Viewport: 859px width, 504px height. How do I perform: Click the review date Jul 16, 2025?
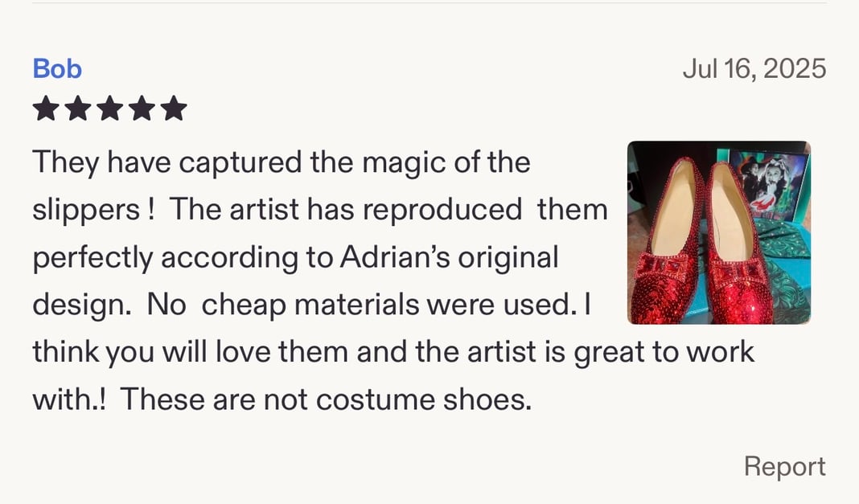coord(754,69)
